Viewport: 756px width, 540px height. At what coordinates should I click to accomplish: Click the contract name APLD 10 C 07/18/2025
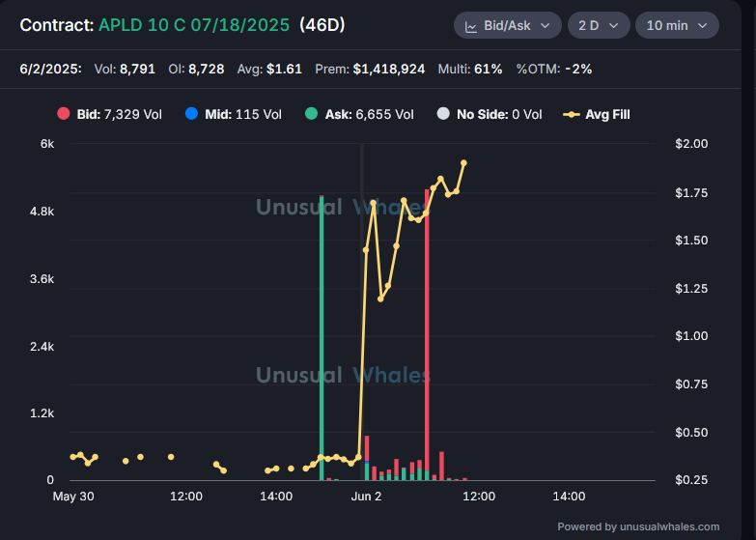194,25
